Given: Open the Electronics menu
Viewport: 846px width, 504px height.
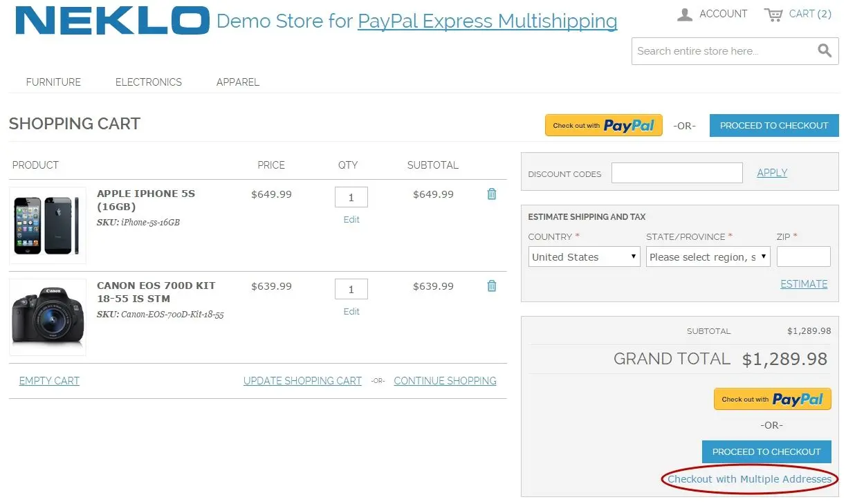Looking at the screenshot, I should point(149,82).
